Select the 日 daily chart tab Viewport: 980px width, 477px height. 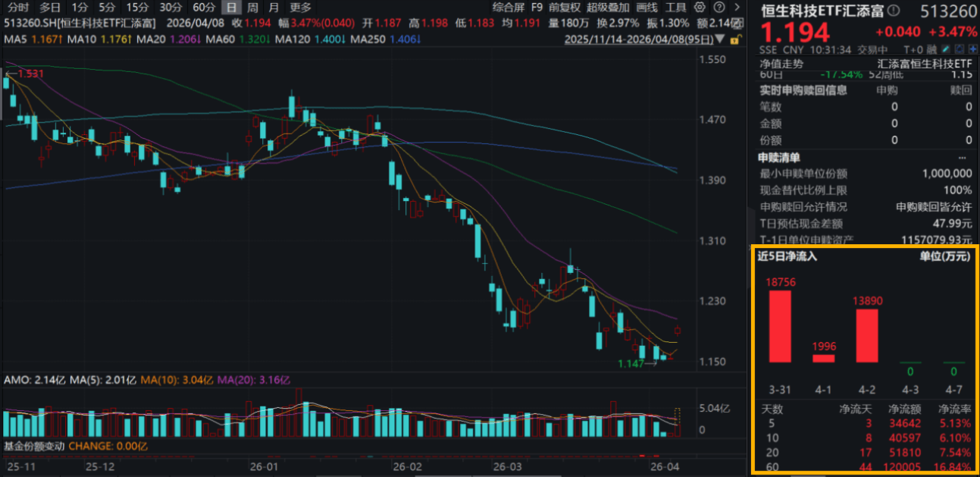pyautogui.click(x=232, y=7)
